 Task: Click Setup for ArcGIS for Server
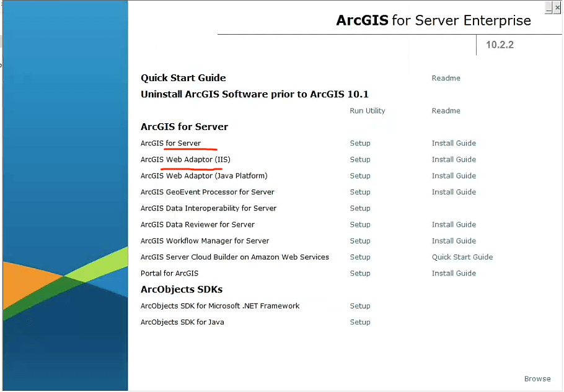(x=359, y=143)
